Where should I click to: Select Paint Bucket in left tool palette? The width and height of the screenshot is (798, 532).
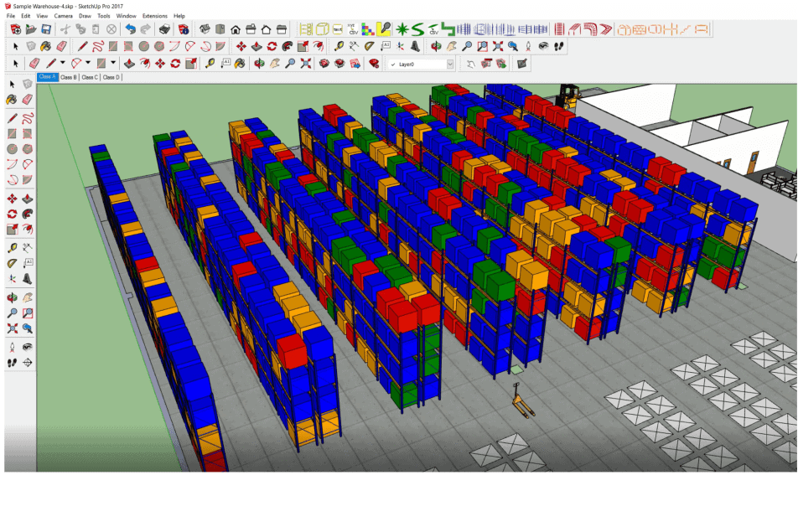pyautogui.click(x=13, y=100)
